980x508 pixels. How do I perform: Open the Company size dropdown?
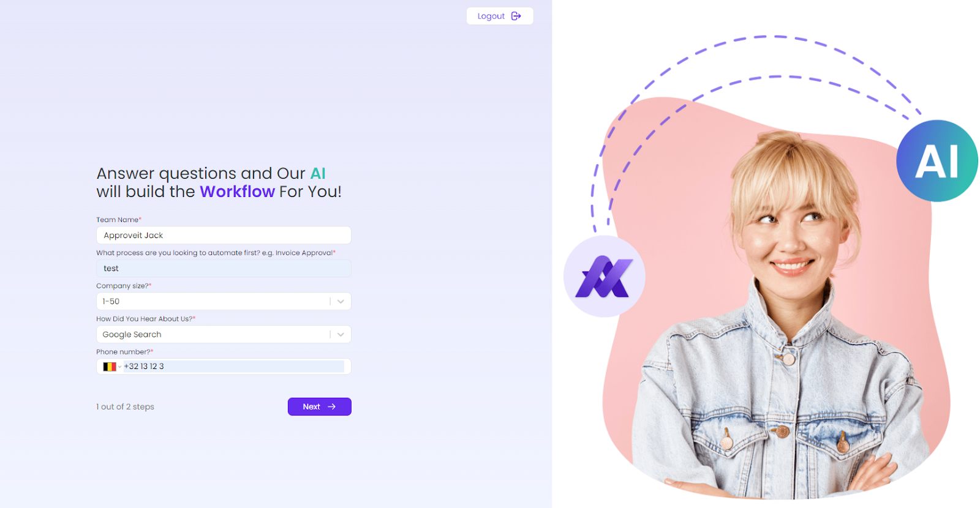point(224,301)
